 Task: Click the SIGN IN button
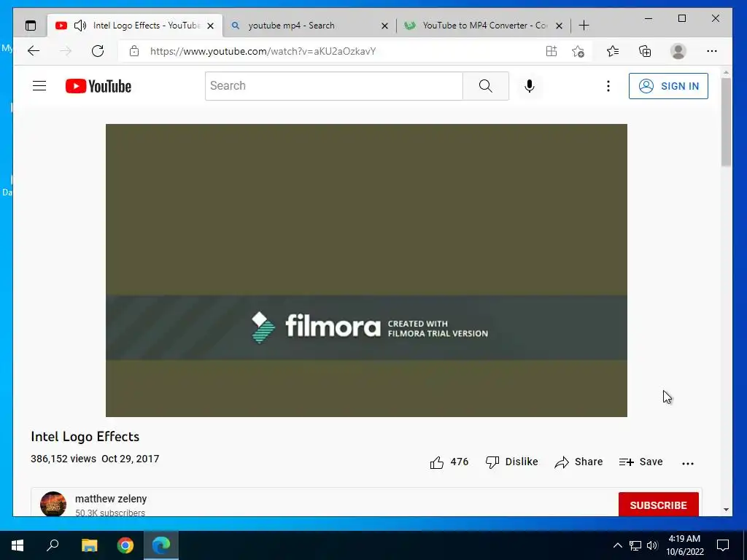(x=668, y=86)
